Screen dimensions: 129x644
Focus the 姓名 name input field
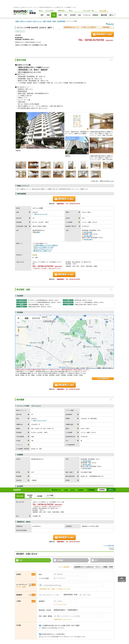click(x=70, y=574)
